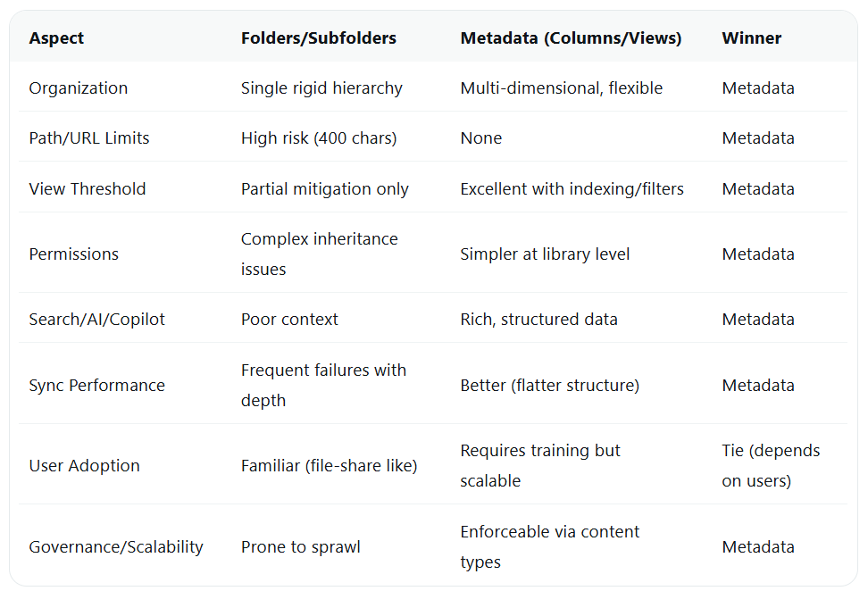868x591 pixels.
Task: Select the "Prone to sprawl" cell
Action: pos(300,547)
